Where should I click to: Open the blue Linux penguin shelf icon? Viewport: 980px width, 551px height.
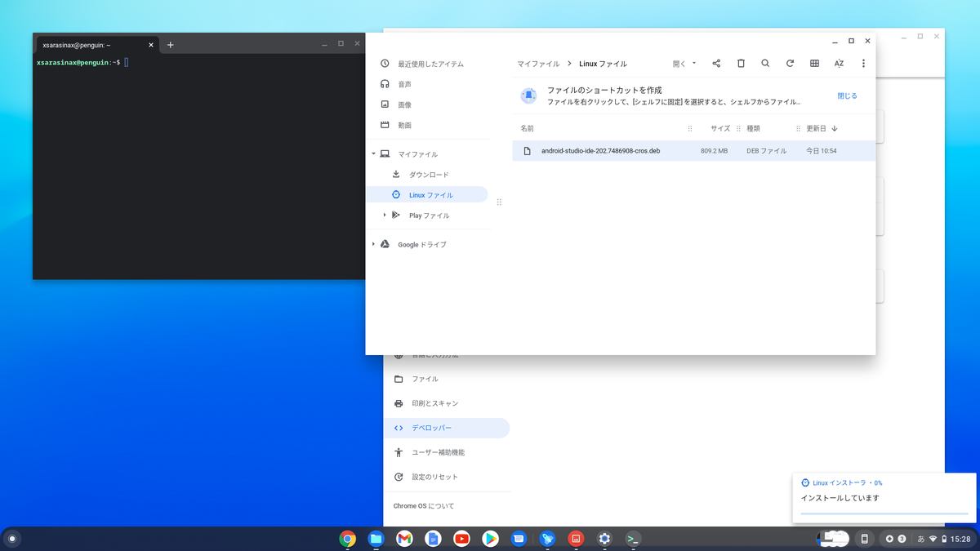(547, 539)
